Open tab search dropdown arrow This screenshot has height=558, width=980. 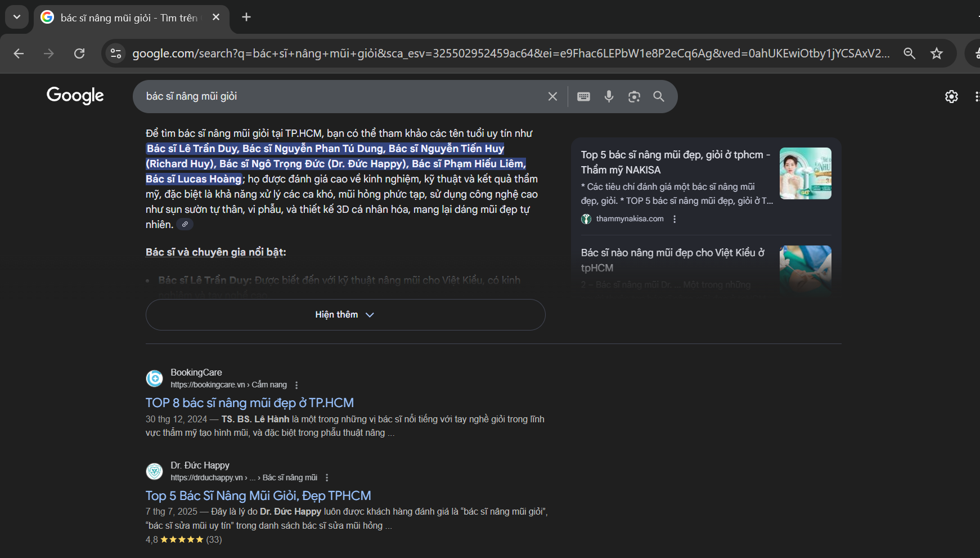[17, 17]
